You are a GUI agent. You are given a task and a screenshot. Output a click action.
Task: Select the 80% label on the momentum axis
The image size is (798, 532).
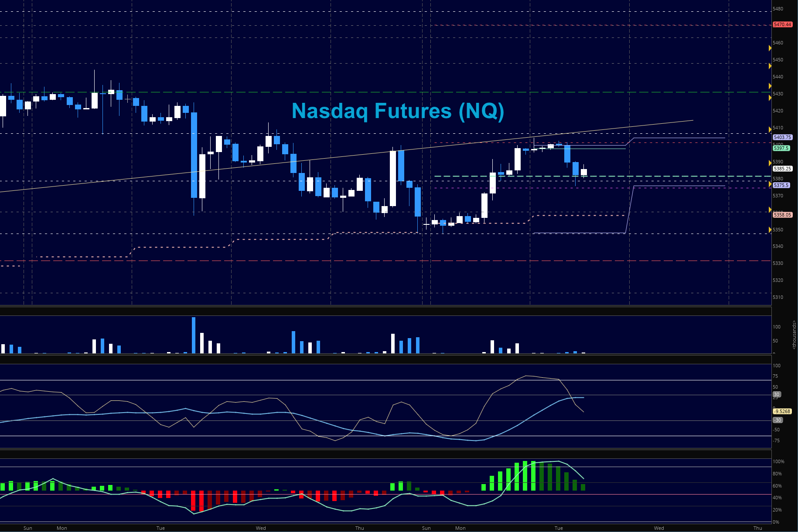point(778,474)
